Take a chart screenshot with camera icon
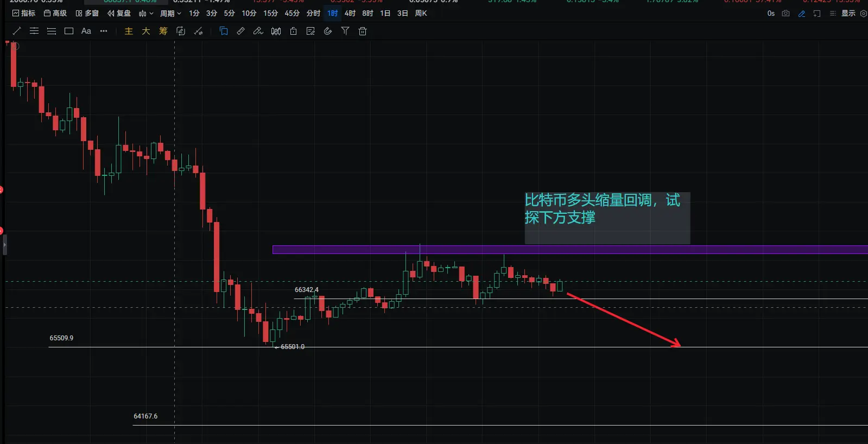 click(x=785, y=13)
